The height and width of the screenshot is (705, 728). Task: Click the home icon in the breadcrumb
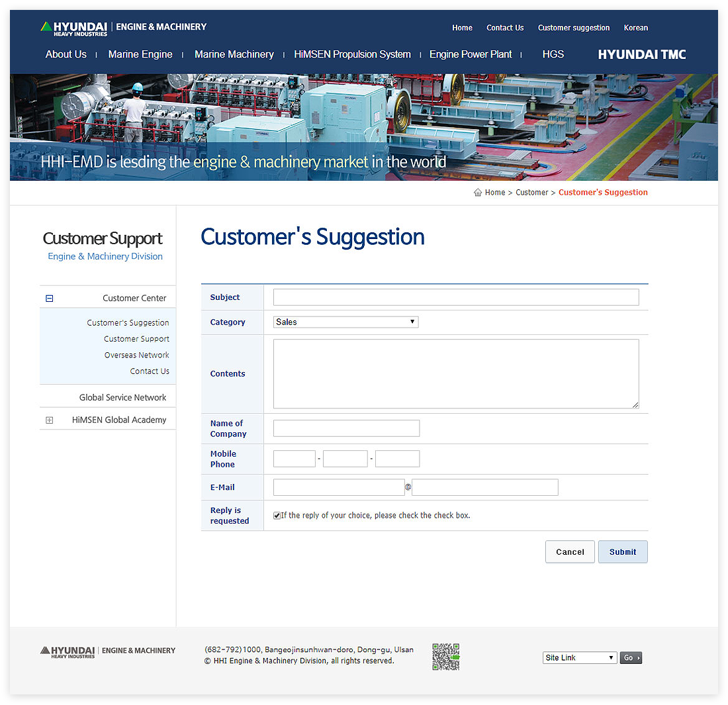[x=477, y=192]
